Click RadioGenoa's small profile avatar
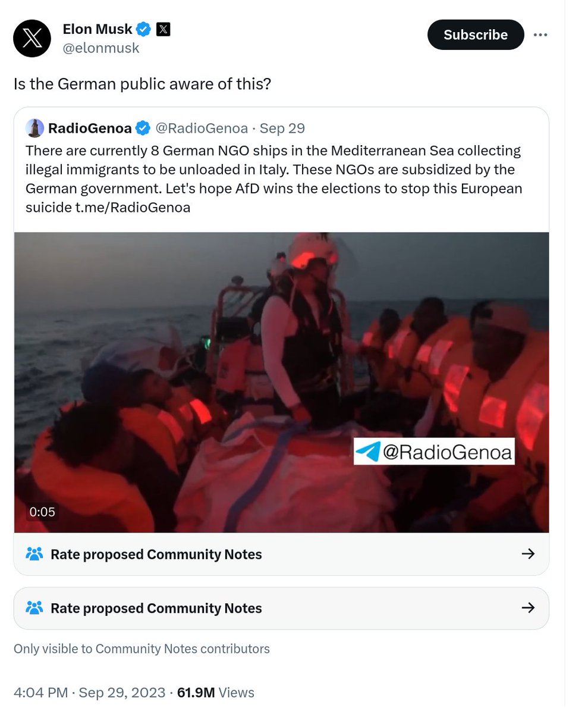Image resolution: width=588 pixels, height=714 pixels. pos(35,128)
